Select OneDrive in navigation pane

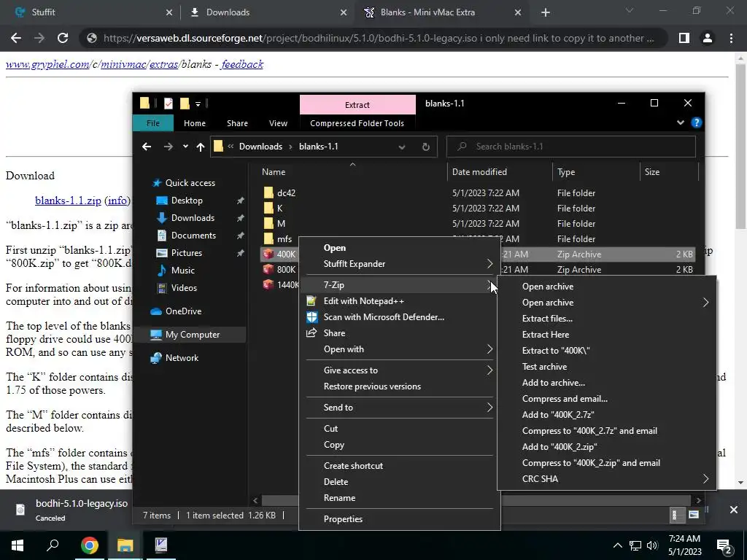(183, 311)
